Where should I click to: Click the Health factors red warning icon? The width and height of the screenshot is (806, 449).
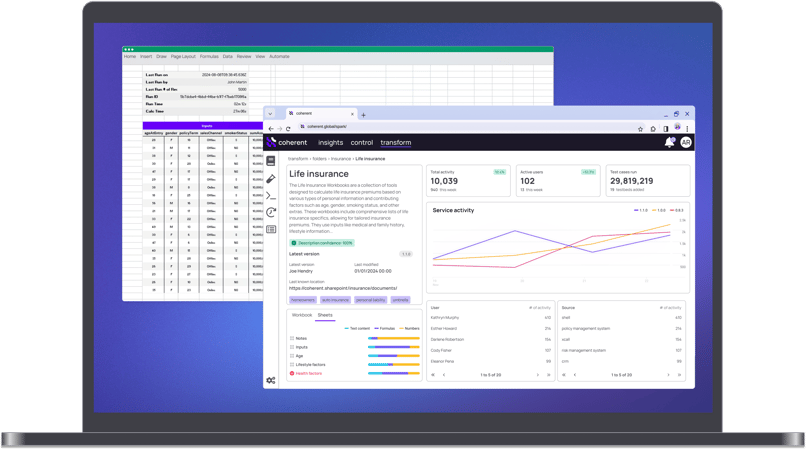[x=292, y=373]
